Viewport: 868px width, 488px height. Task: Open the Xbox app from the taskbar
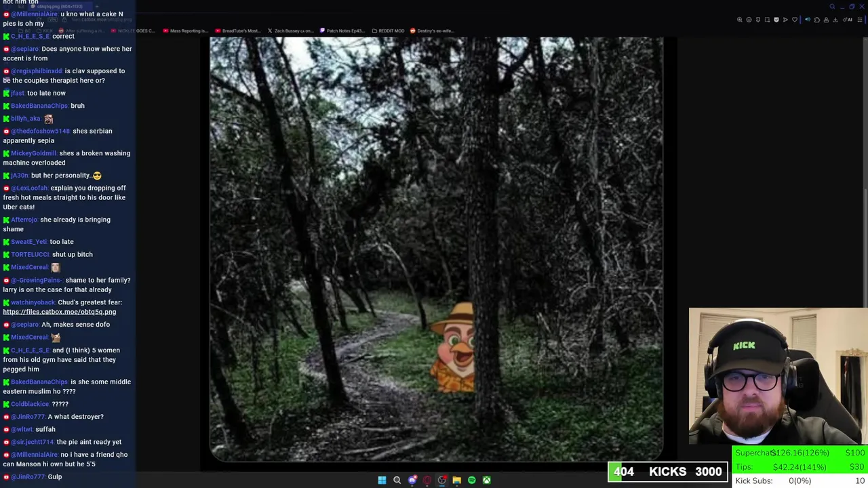point(486,480)
